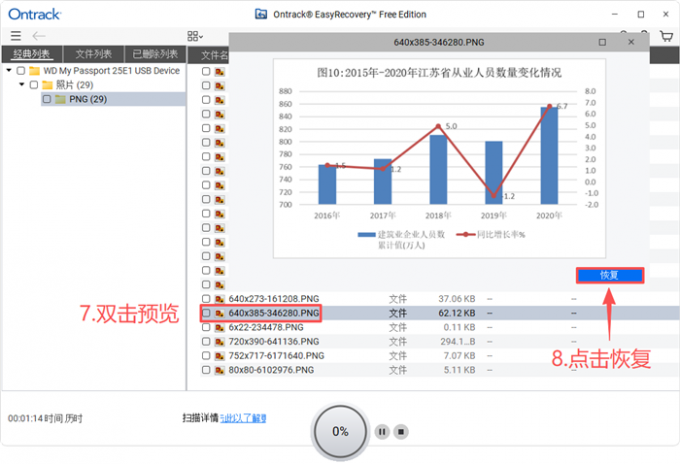Click the 00:01:14 elapsed time text
The height and width of the screenshot is (464, 680).
(x=45, y=418)
